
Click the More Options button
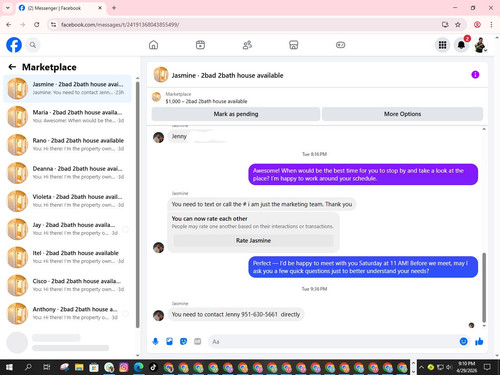point(402,114)
